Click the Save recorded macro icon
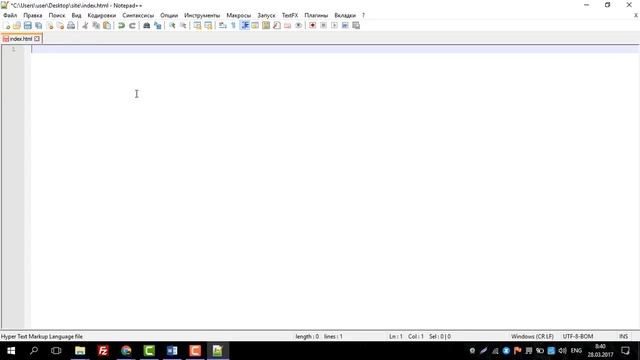Screen dimensions: 640x360 356,25
